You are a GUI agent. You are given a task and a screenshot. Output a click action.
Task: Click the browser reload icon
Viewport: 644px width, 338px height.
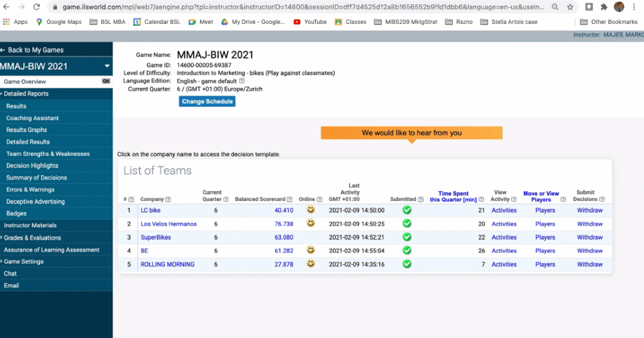click(x=36, y=7)
